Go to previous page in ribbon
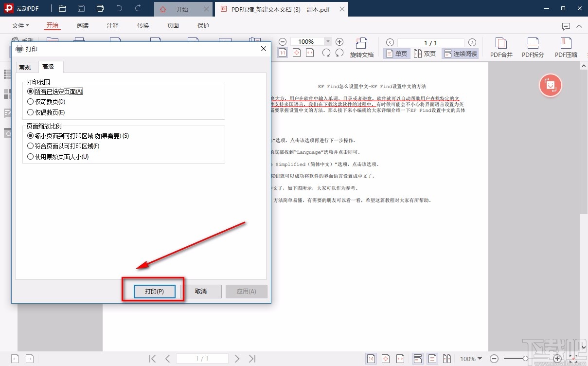 (390, 43)
